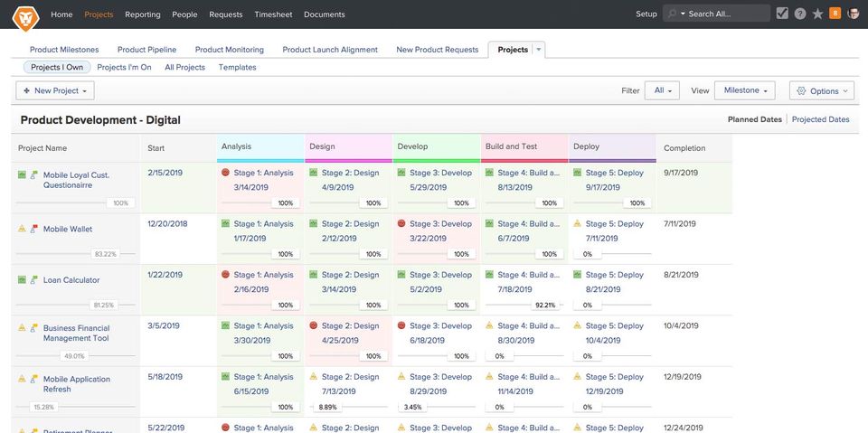
Task: Click the favorites star icon
Action: pyautogui.click(x=817, y=14)
